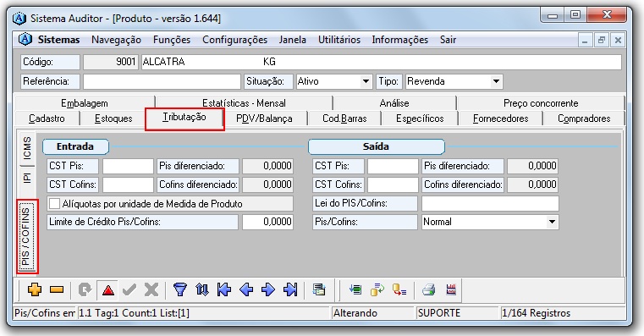644x336 pixels.
Task: Click the Referência input field
Action: coord(162,81)
